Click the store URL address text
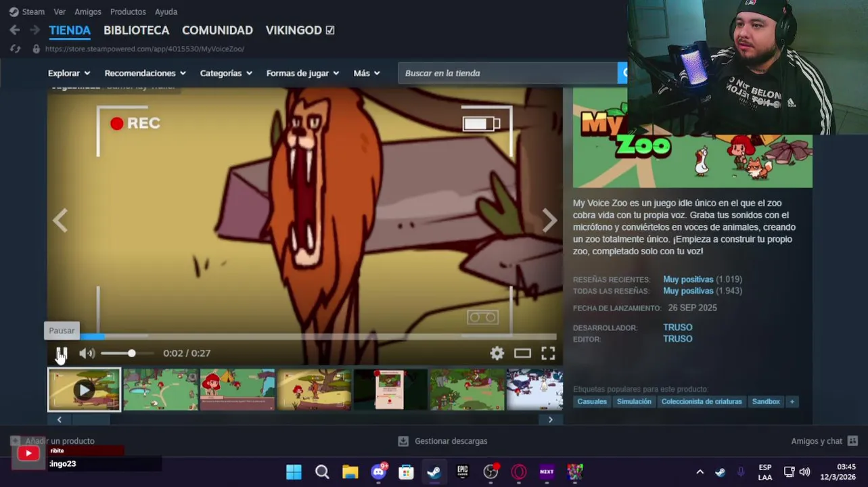 click(x=145, y=49)
